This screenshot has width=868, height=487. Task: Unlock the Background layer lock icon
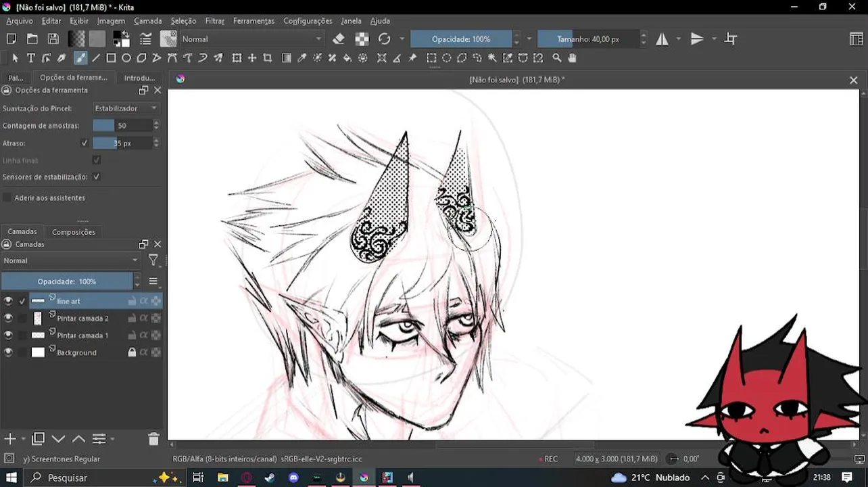pyautogui.click(x=132, y=352)
